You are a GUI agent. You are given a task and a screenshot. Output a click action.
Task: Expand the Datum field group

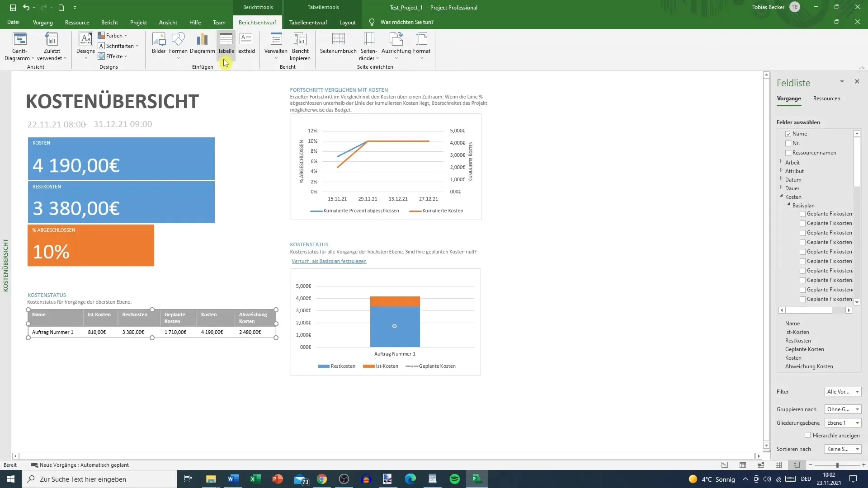[x=781, y=178]
